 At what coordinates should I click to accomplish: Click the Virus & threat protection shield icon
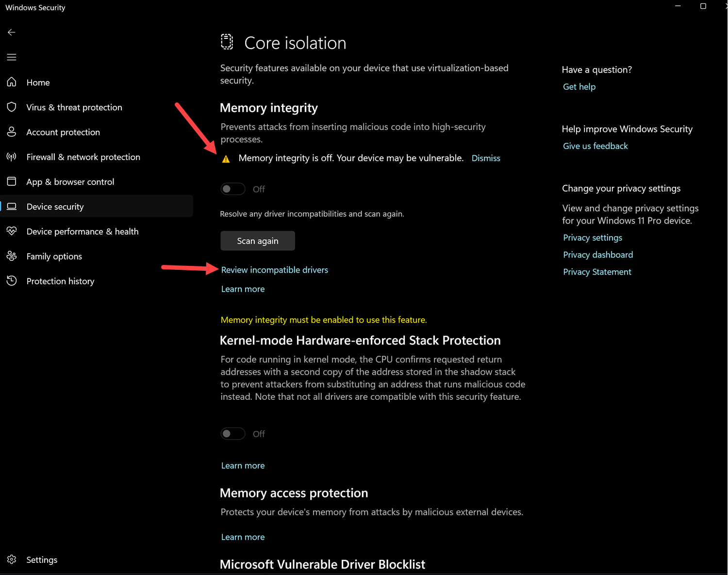pyautogui.click(x=12, y=107)
